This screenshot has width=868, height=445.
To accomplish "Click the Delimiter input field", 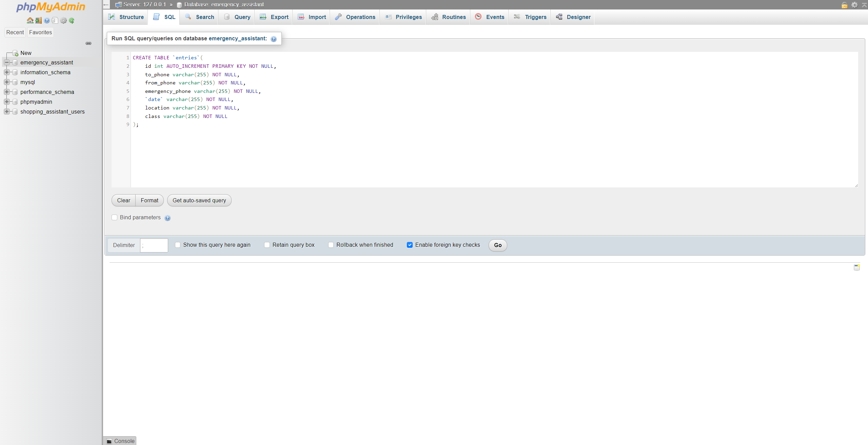I will (x=154, y=245).
